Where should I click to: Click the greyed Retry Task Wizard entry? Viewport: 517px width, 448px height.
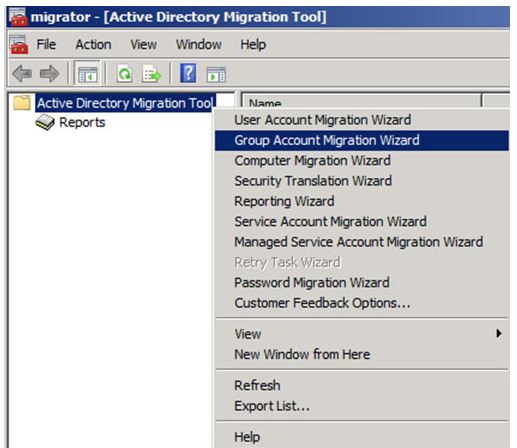(362, 262)
